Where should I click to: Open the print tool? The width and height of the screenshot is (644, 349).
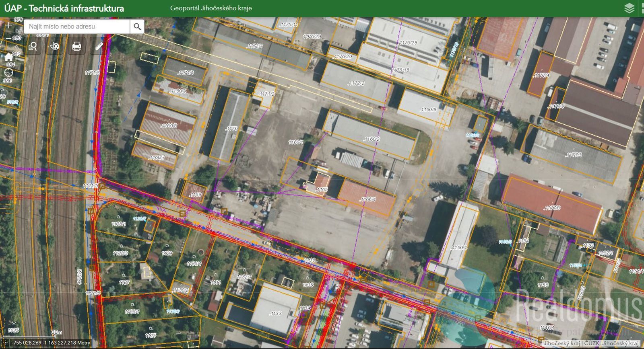[x=76, y=47]
